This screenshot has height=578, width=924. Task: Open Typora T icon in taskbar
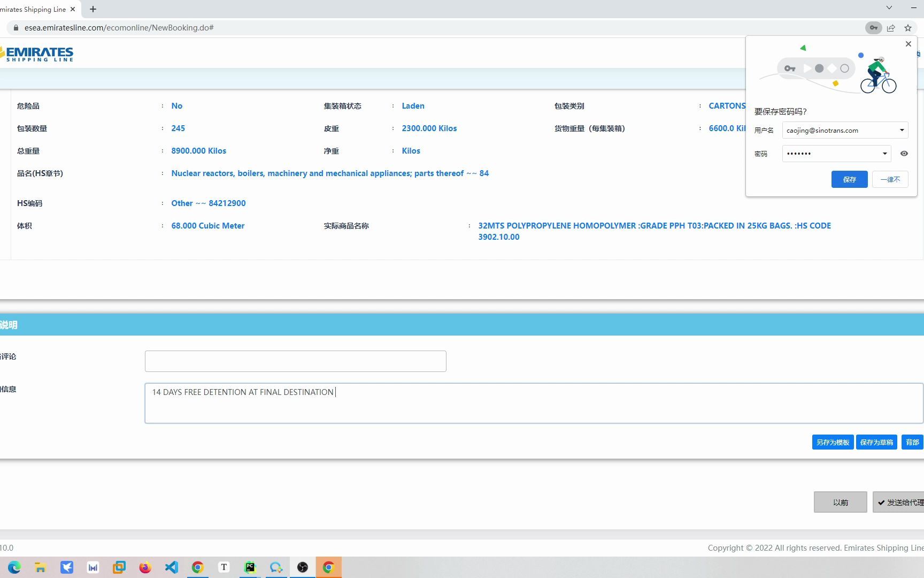[x=224, y=567]
